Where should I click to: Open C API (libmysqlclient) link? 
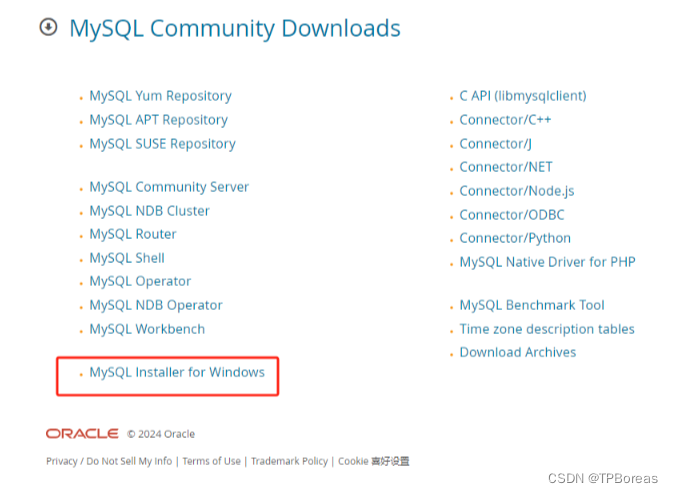point(523,96)
